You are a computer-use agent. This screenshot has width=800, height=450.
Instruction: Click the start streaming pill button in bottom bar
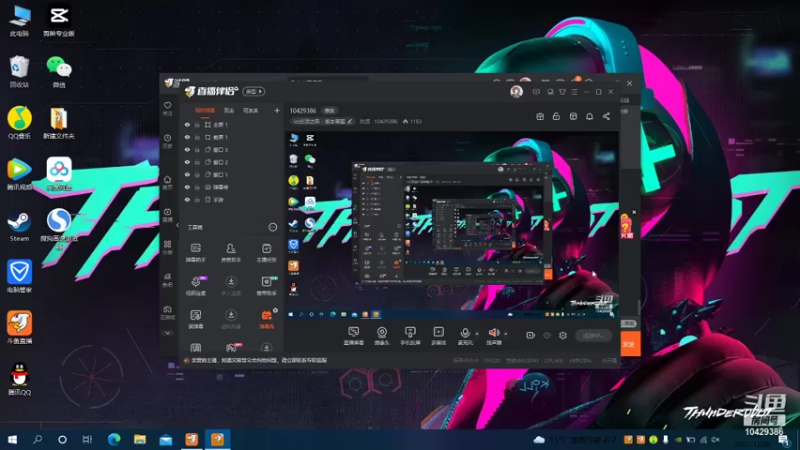point(593,335)
